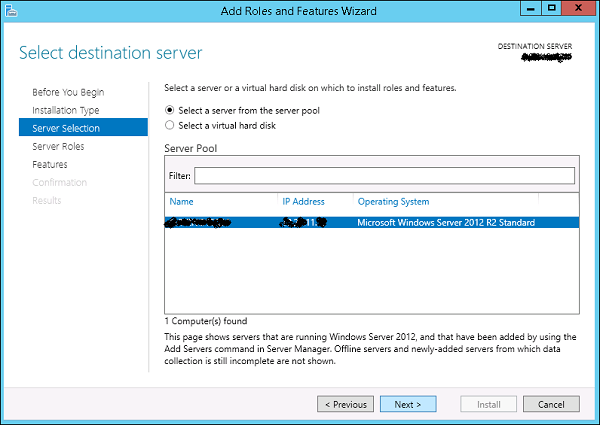Select a server from the server pool
The image size is (600, 425).
tap(169, 110)
